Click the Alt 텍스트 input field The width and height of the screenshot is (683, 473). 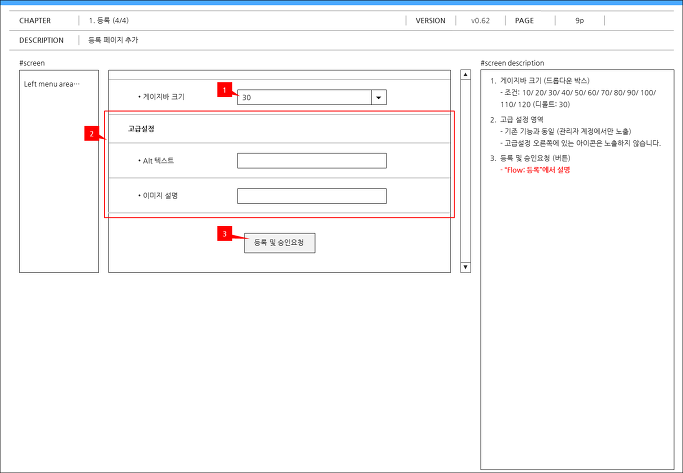(311, 161)
